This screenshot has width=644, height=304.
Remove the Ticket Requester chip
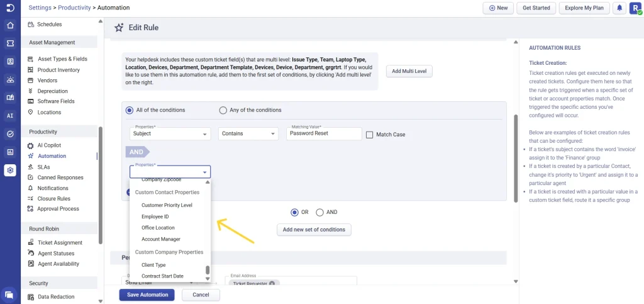(272, 283)
